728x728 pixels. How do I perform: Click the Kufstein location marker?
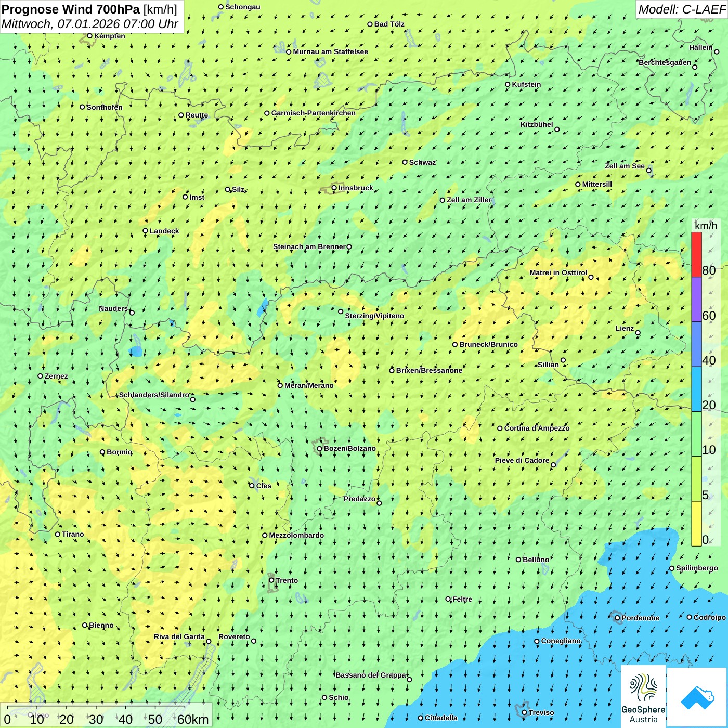click(x=508, y=84)
